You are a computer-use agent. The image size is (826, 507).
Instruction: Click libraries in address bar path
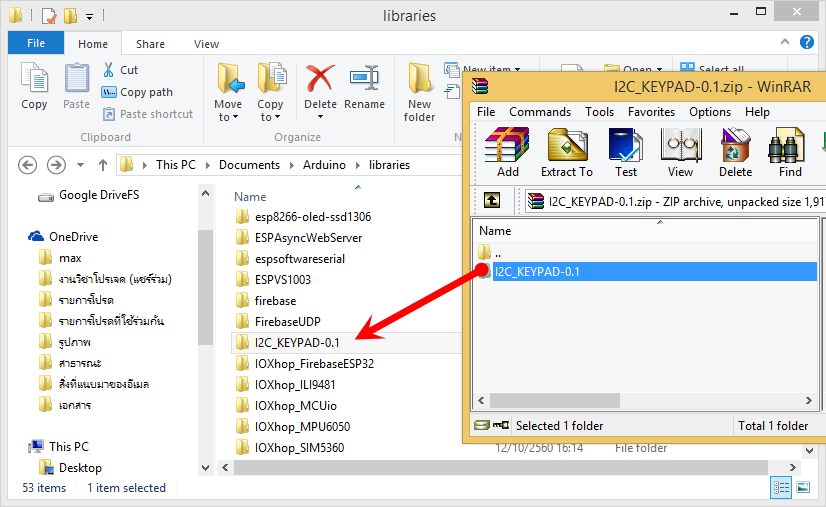(x=389, y=165)
